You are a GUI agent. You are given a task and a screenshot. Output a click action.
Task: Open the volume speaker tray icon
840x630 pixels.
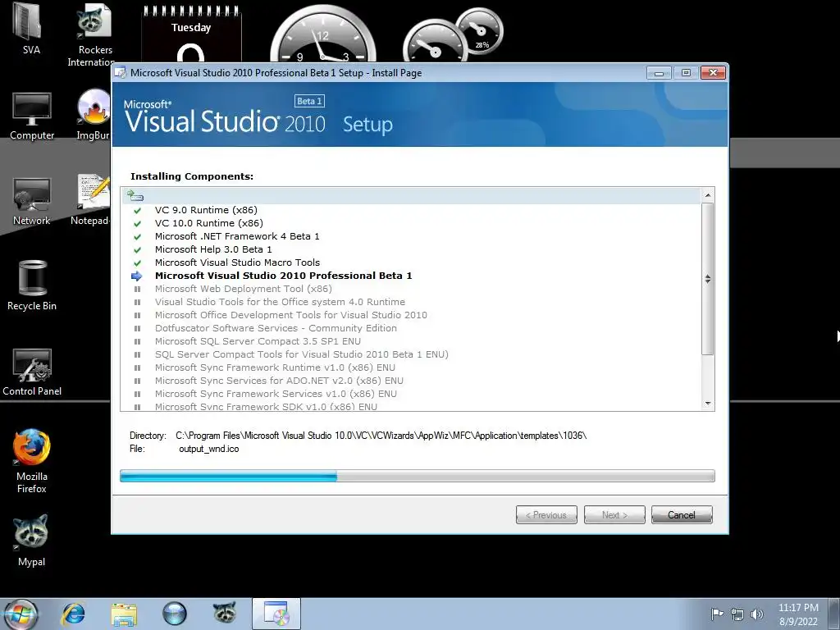[757, 614]
